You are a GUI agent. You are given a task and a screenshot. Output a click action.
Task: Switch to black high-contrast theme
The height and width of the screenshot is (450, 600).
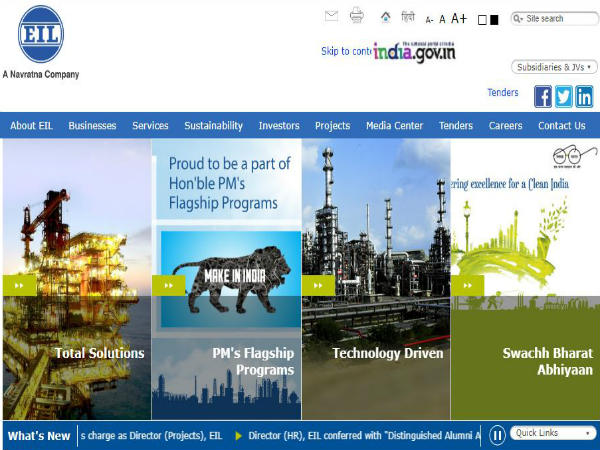click(x=494, y=19)
